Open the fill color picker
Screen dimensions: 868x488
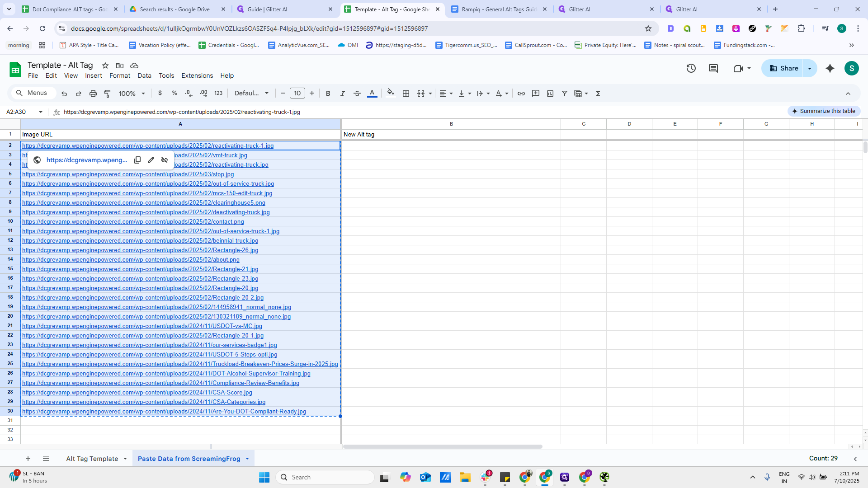tap(391, 93)
